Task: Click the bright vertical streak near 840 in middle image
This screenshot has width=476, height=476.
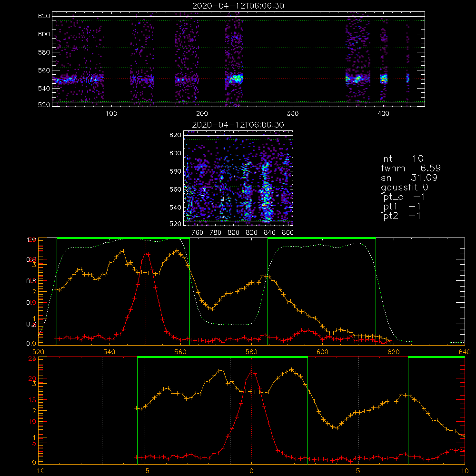Action: pyautogui.click(x=266, y=193)
